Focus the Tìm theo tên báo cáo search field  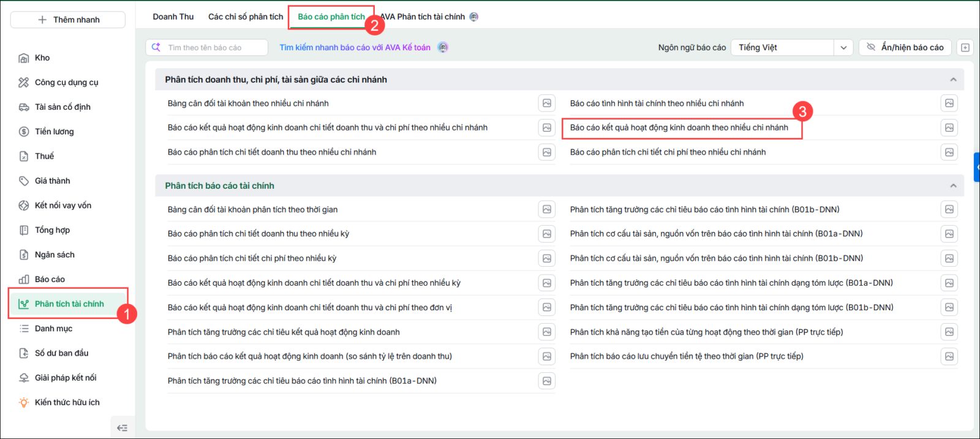[x=207, y=47]
